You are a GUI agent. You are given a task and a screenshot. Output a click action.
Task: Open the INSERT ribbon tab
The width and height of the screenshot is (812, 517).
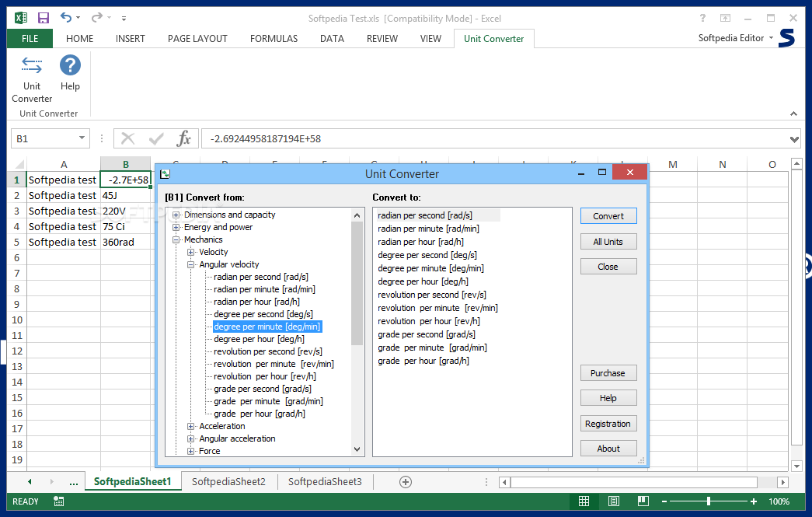click(x=131, y=38)
